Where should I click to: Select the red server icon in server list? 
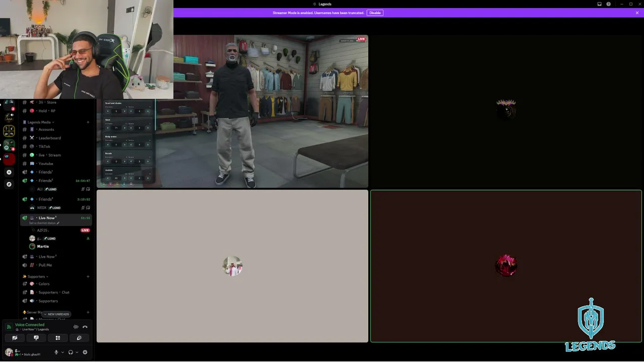[x=9, y=159]
